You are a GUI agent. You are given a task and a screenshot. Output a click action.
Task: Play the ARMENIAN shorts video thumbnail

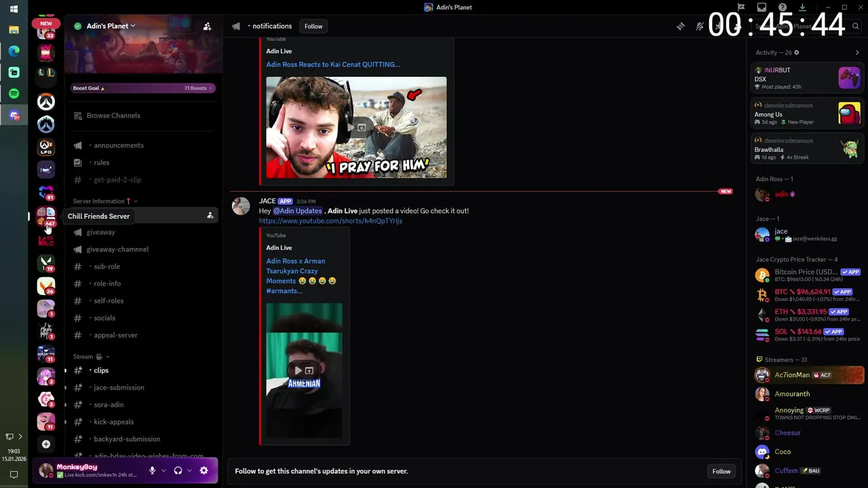coord(304,371)
